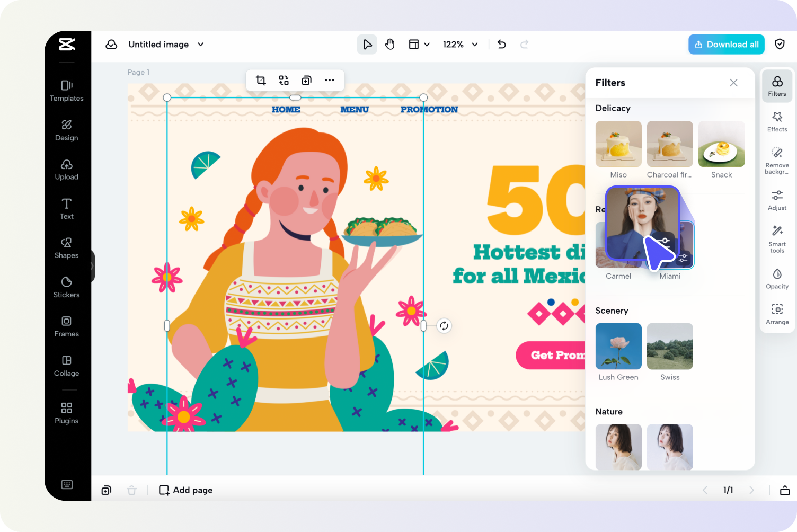797x532 pixels.
Task: Switch to the Text tab
Action: coord(66,209)
